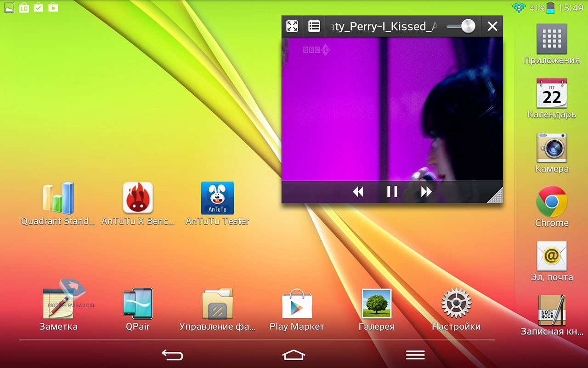Click the video window's corner resize handle

(495, 195)
